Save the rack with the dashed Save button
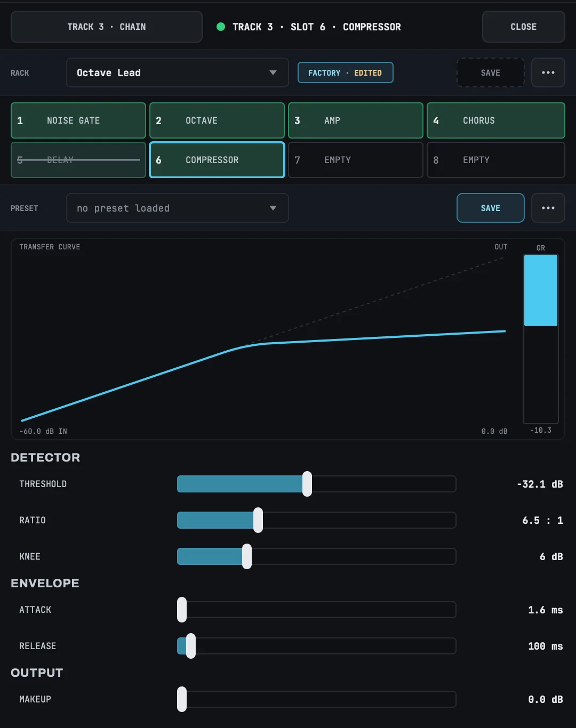Image resolution: width=576 pixels, height=728 pixels. pos(491,72)
